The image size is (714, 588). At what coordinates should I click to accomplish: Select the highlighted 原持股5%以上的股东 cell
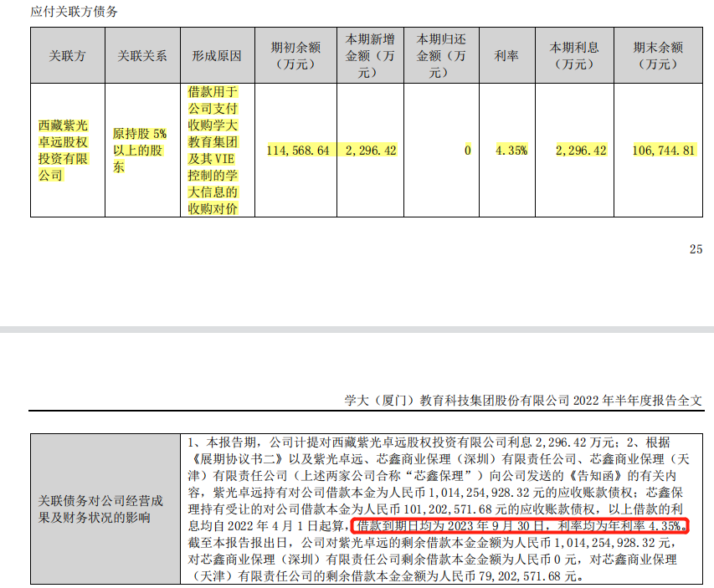[x=141, y=150]
